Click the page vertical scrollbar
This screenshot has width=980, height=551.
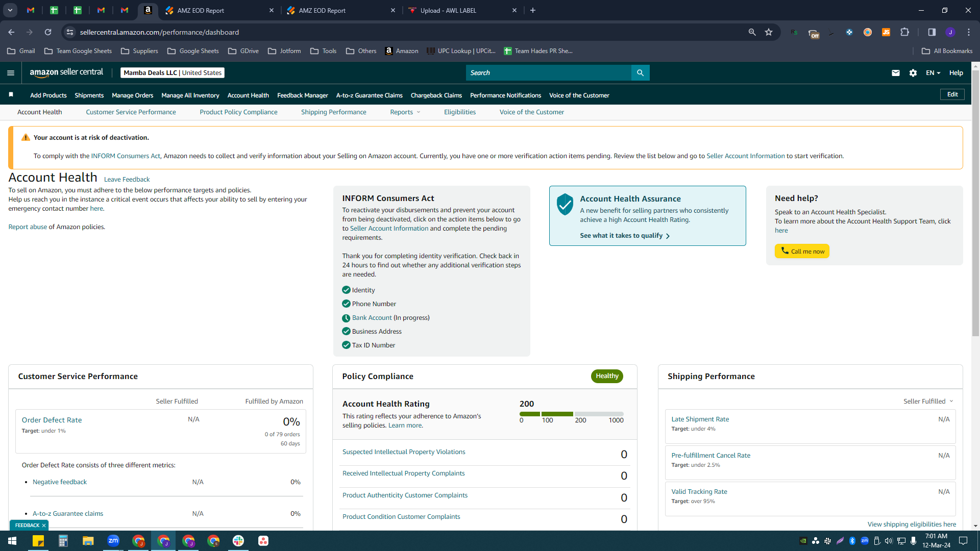pyautogui.click(x=975, y=204)
